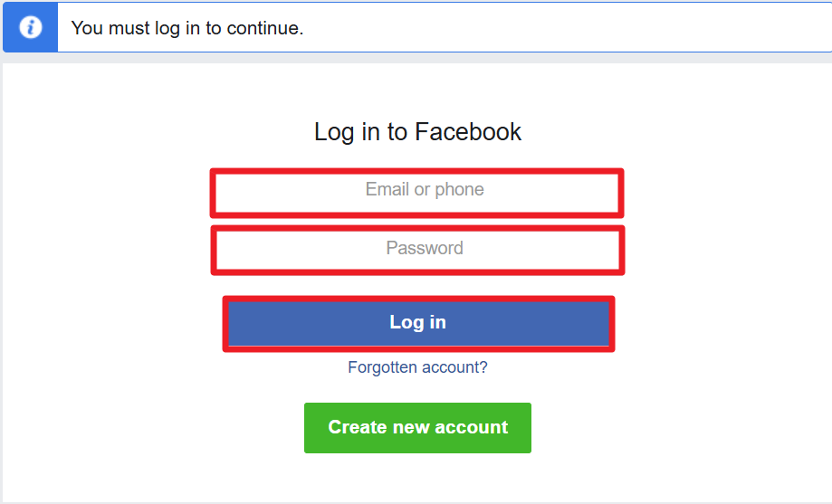Follow the Forgotten account? hyperlink

tap(417, 367)
